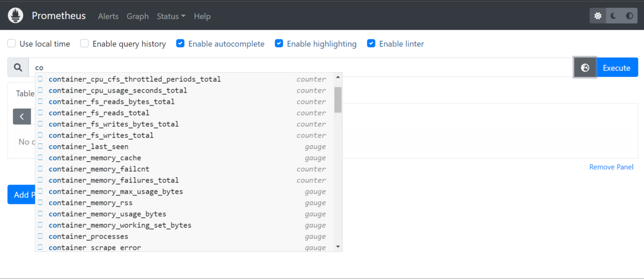Click the icon beside container_memory_rss
Image resolution: width=644 pixels, height=279 pixels.
point(40,203)
